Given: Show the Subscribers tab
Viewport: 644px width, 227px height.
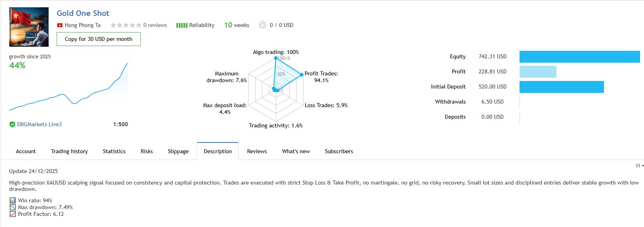Looking at the screenshot, I should [x=339, y=152].
